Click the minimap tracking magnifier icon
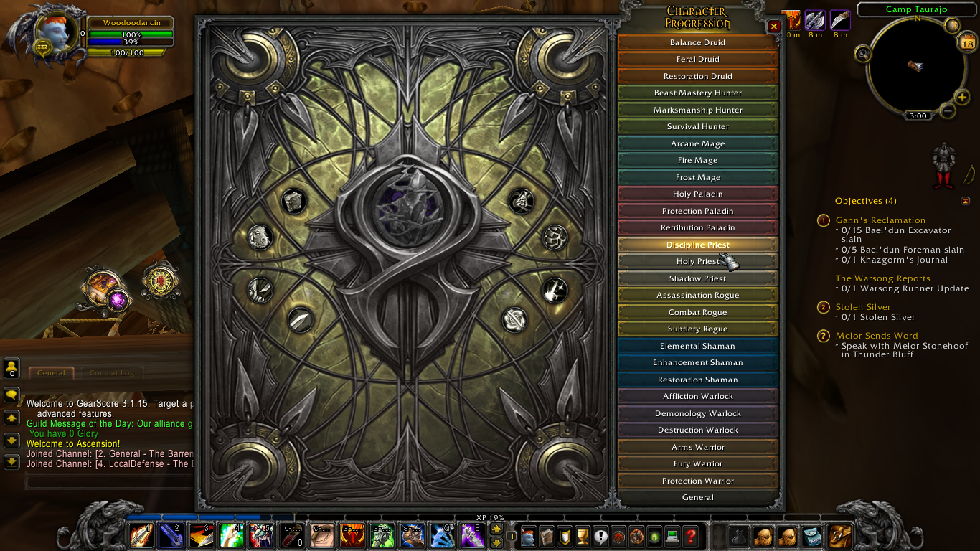The height and width of the screenshot is (551, 980). point(863,53)
